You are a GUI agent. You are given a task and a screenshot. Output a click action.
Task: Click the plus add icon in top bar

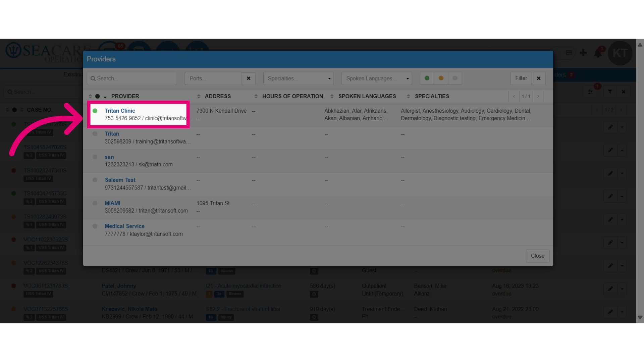click(x=583, y=53)
